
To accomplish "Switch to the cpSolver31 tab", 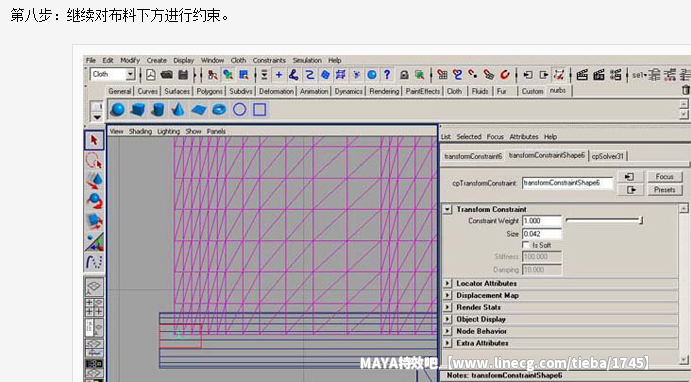I will pyautogui.click(x=608, y=156).
